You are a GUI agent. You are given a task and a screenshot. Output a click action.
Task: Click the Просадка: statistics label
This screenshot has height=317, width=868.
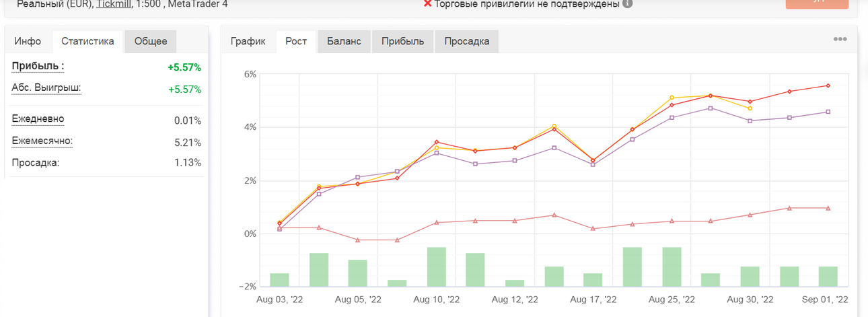pos(36,163)
